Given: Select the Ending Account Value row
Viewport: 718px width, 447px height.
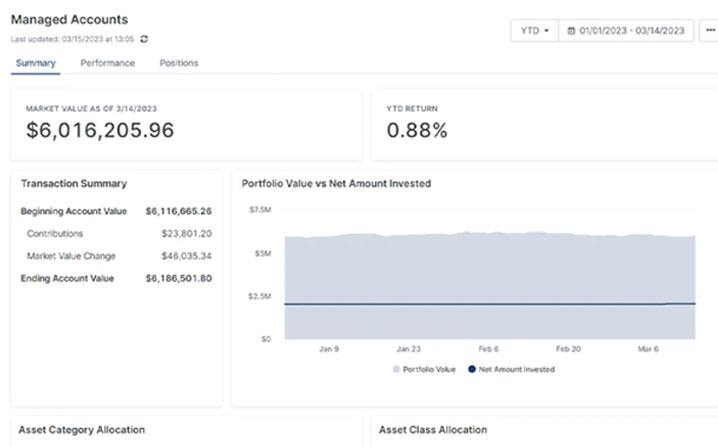Looking at the screenshot, I should coord(116,278).
